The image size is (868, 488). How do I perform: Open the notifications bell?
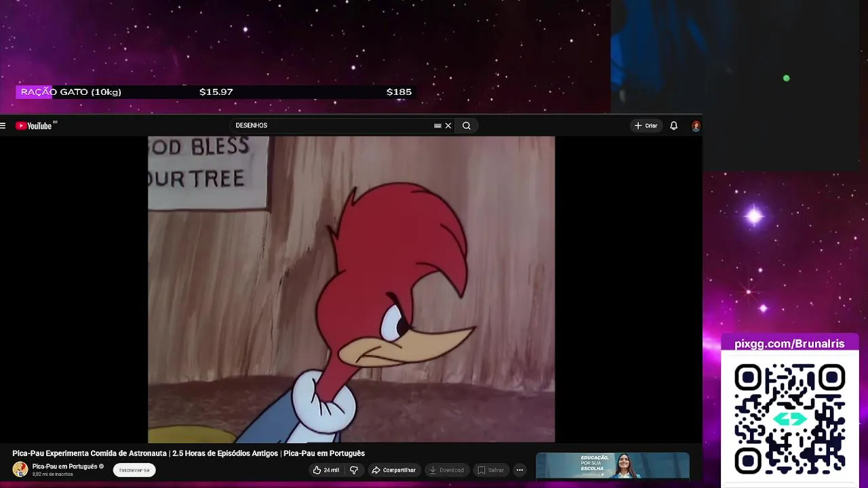(x=673, y=125)
